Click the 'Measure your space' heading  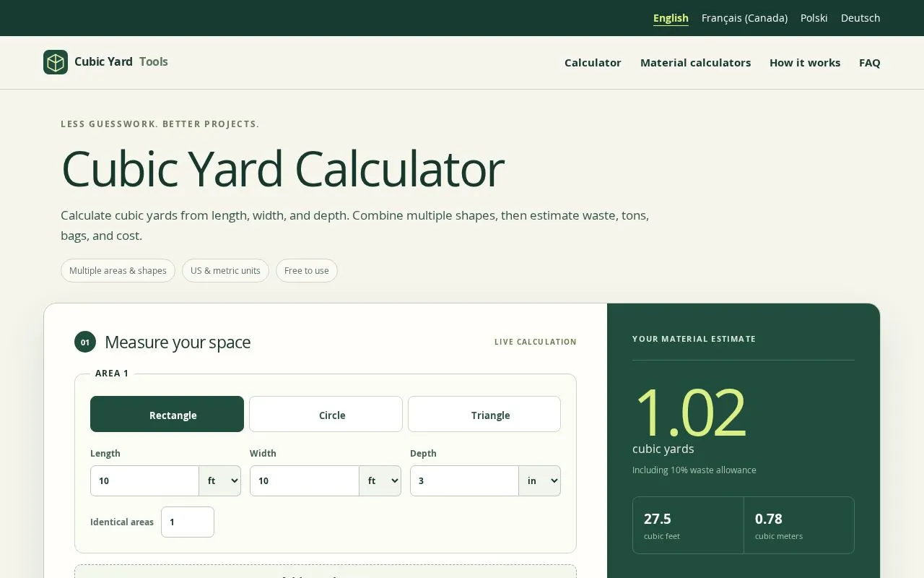[178, 342]
